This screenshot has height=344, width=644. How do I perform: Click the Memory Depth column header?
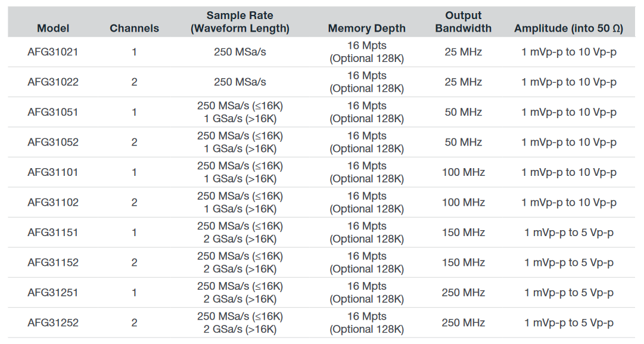click(x=366, y=28)
